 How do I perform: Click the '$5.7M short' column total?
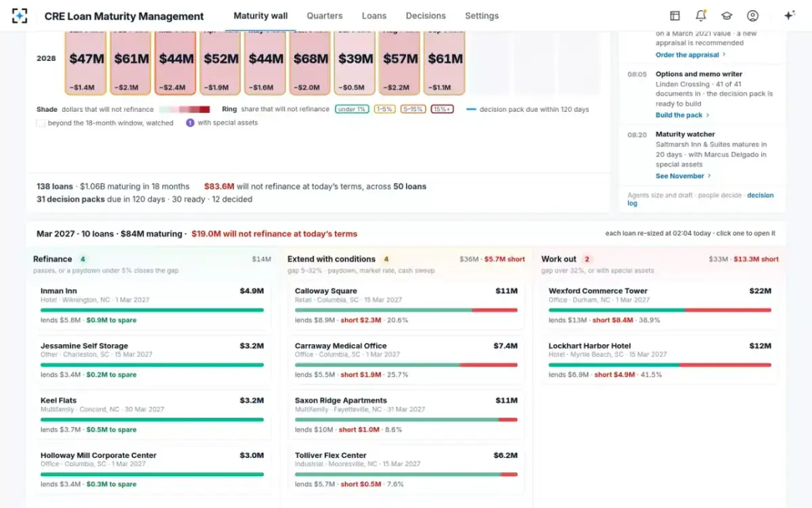[504, 259]
